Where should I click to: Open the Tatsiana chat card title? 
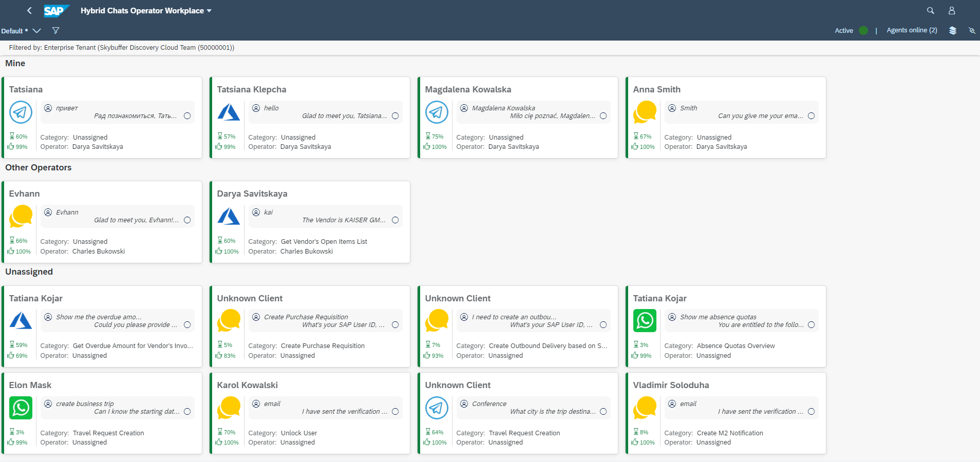coord(26,89)
